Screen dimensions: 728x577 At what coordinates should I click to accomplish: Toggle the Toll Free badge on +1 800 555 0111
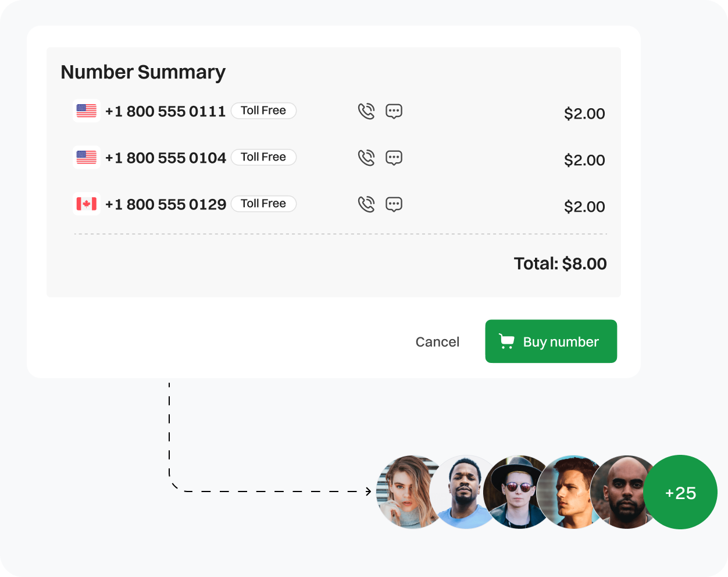(263, 111)
